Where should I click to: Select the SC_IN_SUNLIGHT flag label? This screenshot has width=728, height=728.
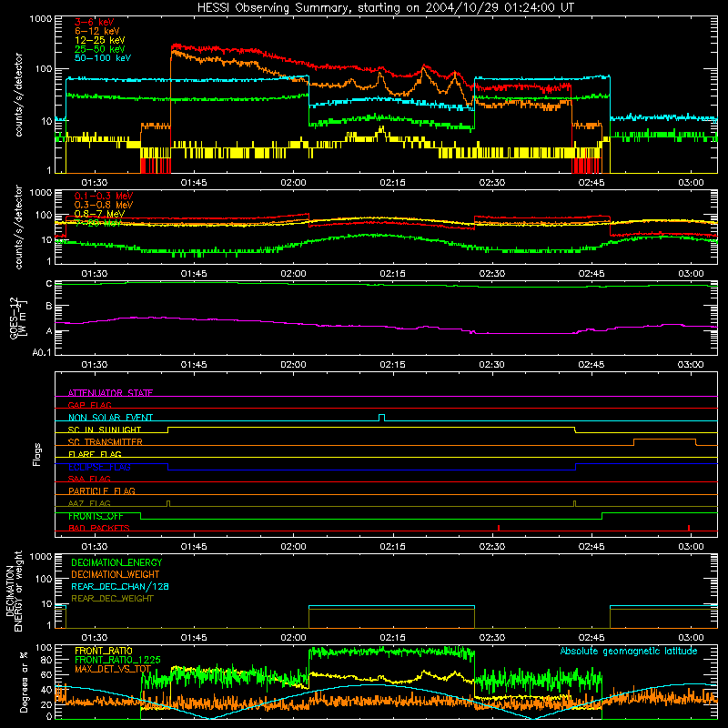(105, 430)
